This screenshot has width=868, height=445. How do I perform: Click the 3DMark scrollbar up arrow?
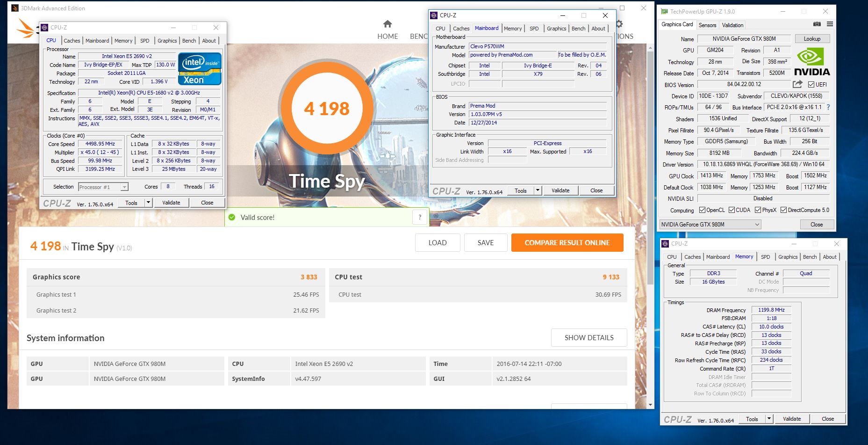tap(650, 47)
